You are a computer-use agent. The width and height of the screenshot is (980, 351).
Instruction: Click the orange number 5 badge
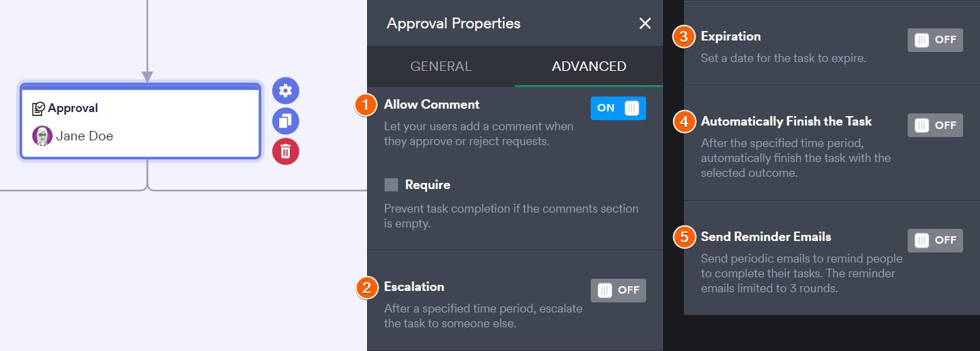click(x=684, y=238)
